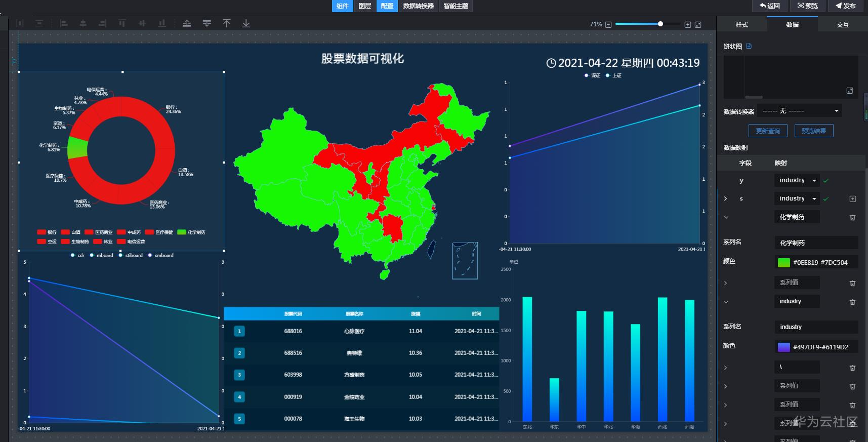Click the 更新查询 button
The width and height of the screenshot is (868, 442).
[x=768, y=131]
